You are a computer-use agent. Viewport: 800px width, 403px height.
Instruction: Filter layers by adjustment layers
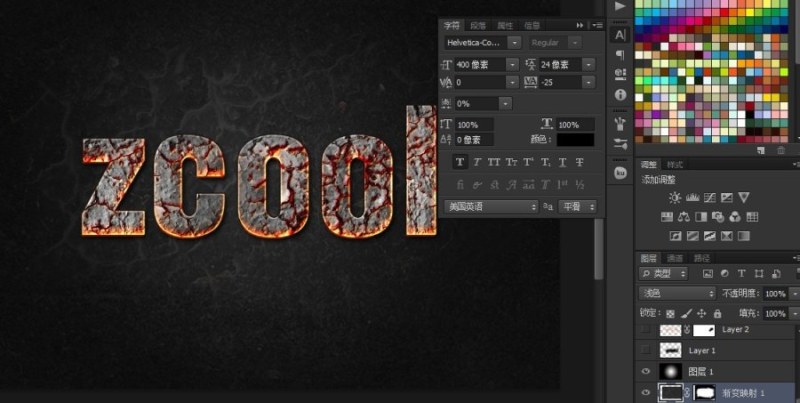pyautogui.click(x=724, y=273)
